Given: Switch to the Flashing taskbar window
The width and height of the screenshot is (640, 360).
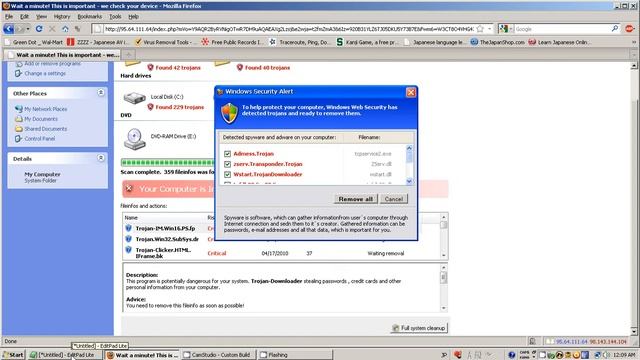Looking at the screenshot, I should coord(296,355).
